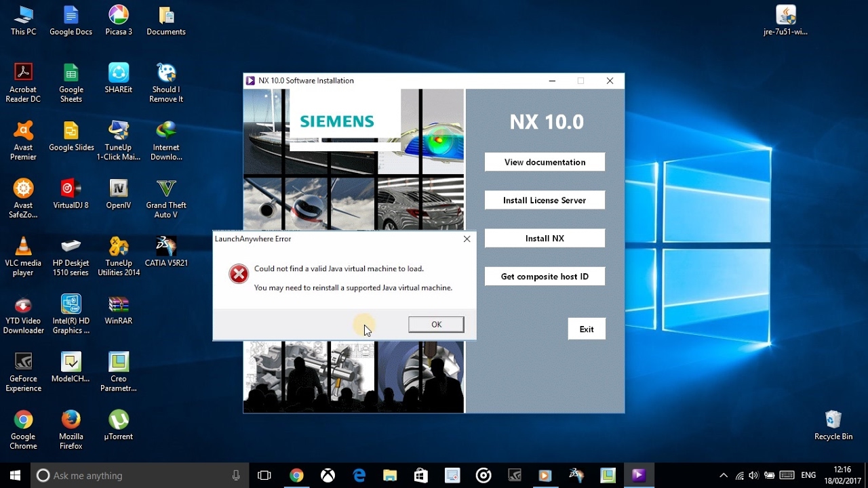
Task: Open Avast SafeZone browser icon
Action: (23, 199)
